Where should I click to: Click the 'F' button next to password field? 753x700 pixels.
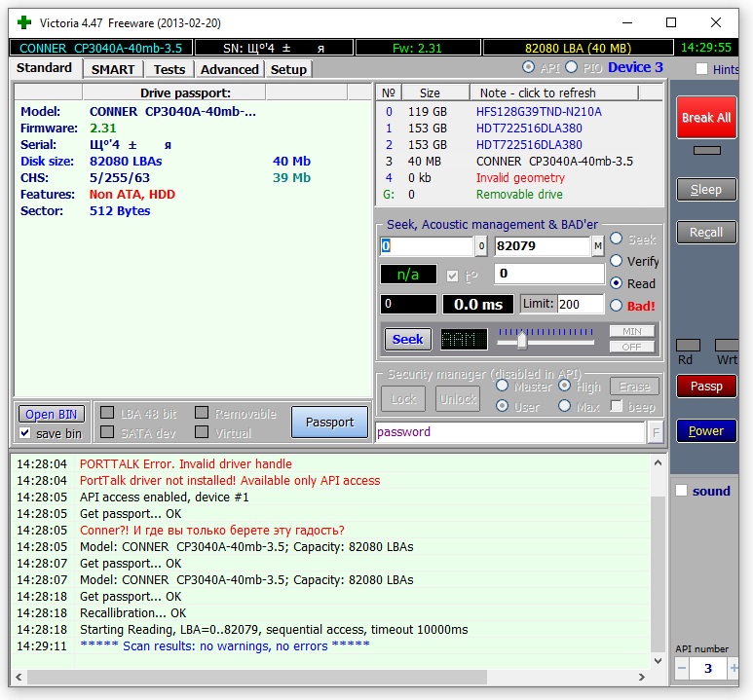click(x=655, y=432)
